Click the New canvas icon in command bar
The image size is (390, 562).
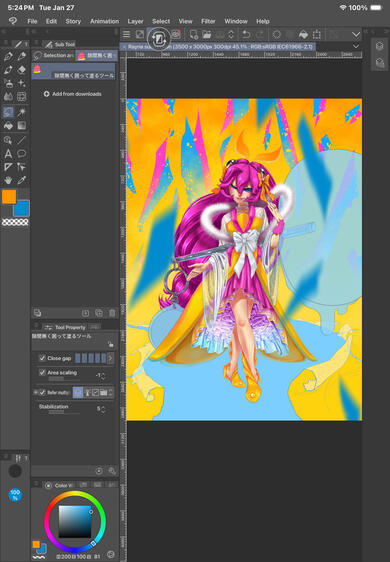(194, 34)
